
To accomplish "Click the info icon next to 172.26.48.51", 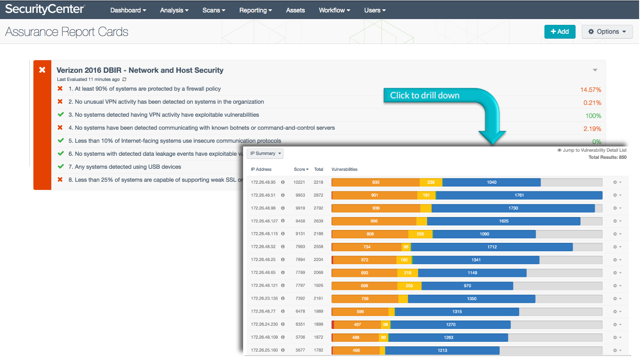I will 283,195.
